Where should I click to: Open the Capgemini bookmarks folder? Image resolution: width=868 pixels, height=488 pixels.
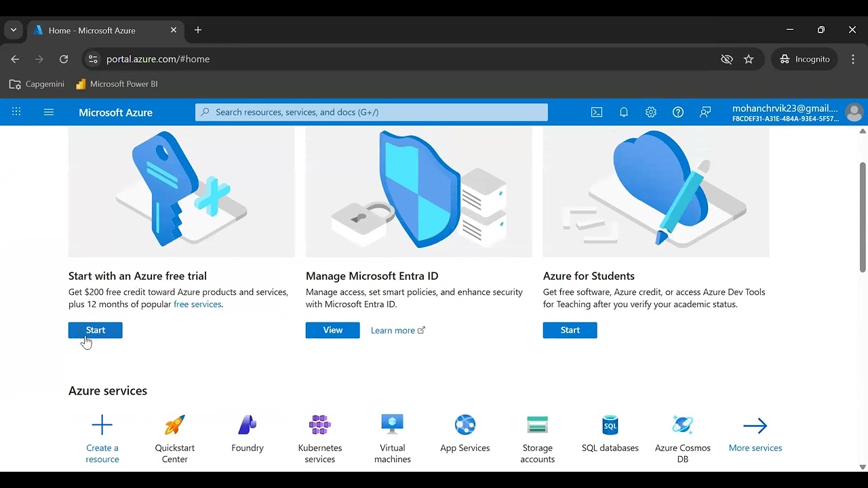[37, 84]
